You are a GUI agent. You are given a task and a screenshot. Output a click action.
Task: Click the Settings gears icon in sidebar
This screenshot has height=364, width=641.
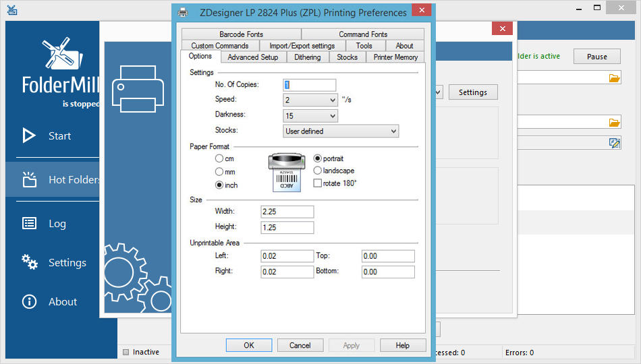30,262
